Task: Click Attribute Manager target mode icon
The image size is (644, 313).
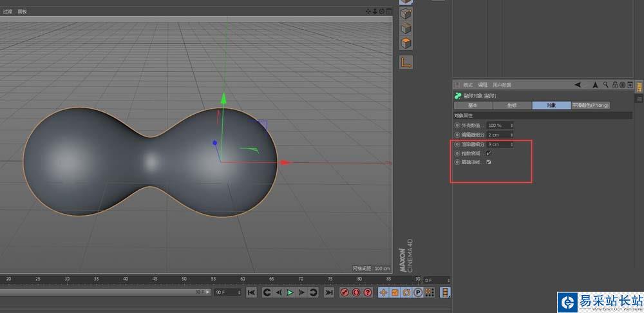Action: pyautogui.click(x=622, y=85)
